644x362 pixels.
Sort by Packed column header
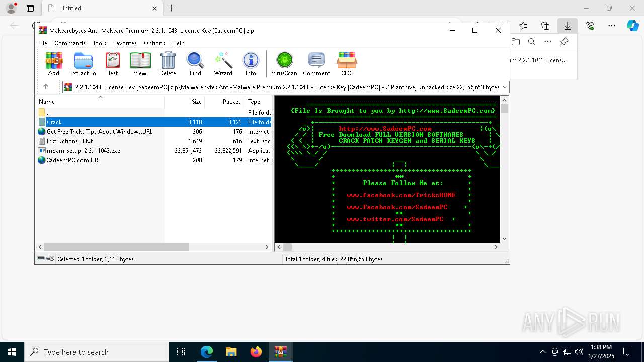click(224, 101)
